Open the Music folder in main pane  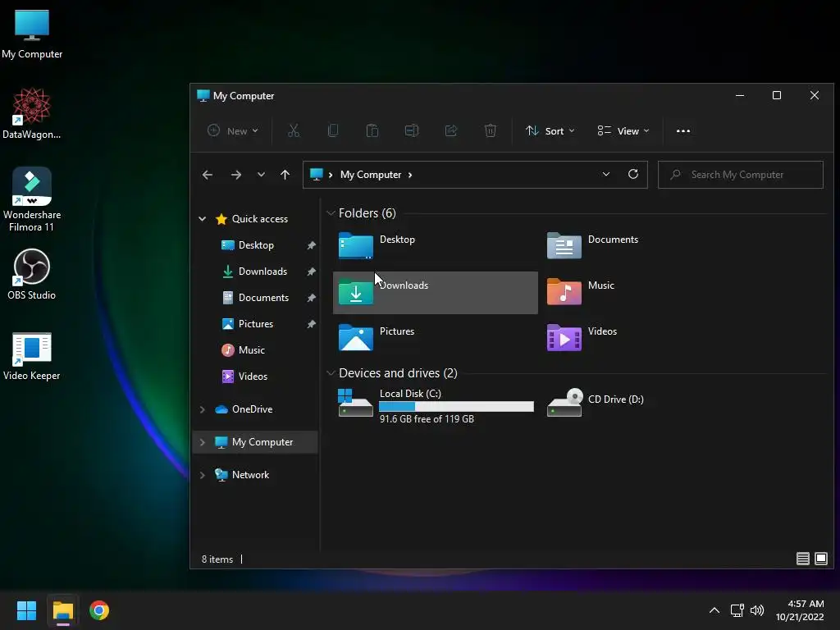(643, 293)
